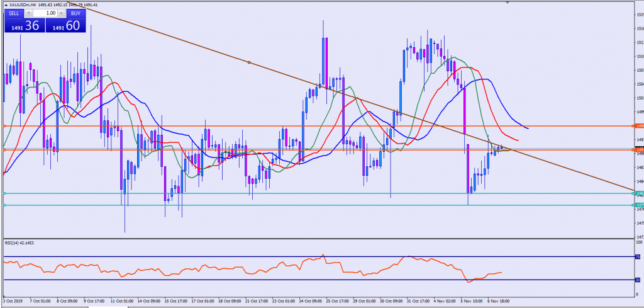Click the 1.00 lot volume input field
The width and height of the screenshot is (644, 308).
tap(45, 13)
